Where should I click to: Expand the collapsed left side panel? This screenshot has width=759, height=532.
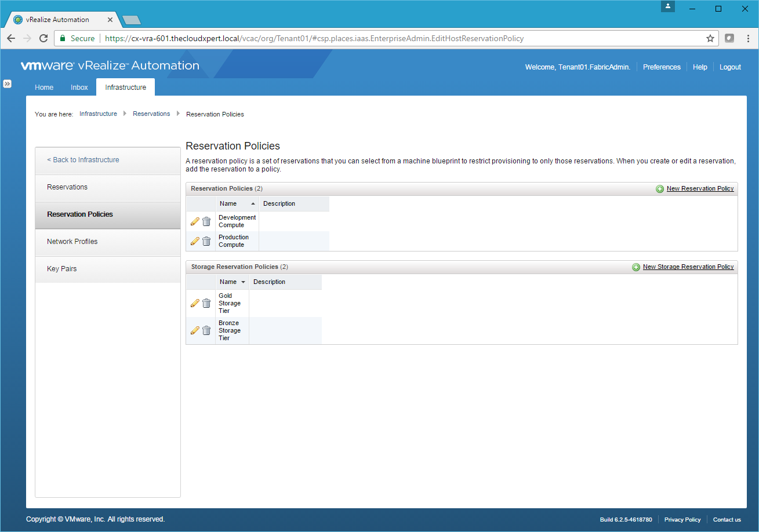coord(8,83)
